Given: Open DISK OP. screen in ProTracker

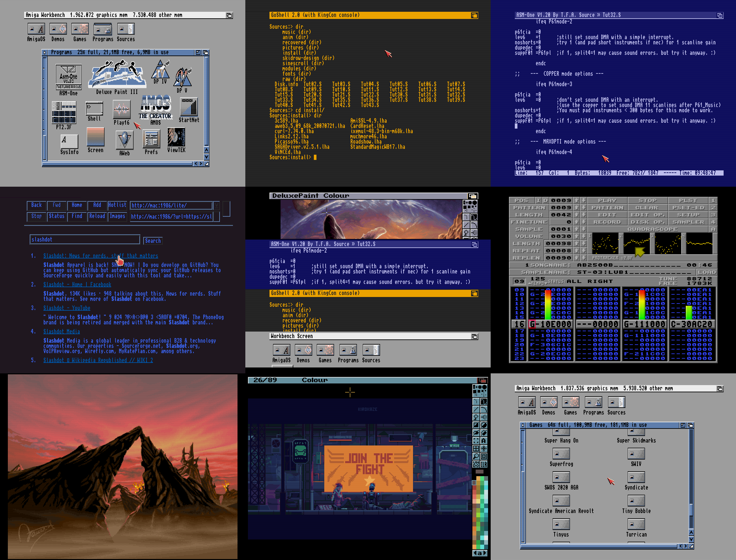Looking at the screenshot, I should coord(647,222).
